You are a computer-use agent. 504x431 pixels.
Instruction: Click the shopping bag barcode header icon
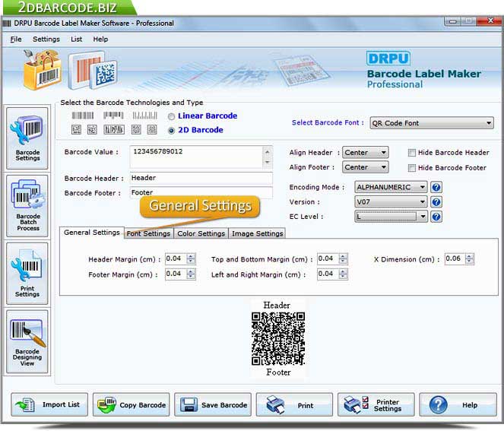coord(42,69)
